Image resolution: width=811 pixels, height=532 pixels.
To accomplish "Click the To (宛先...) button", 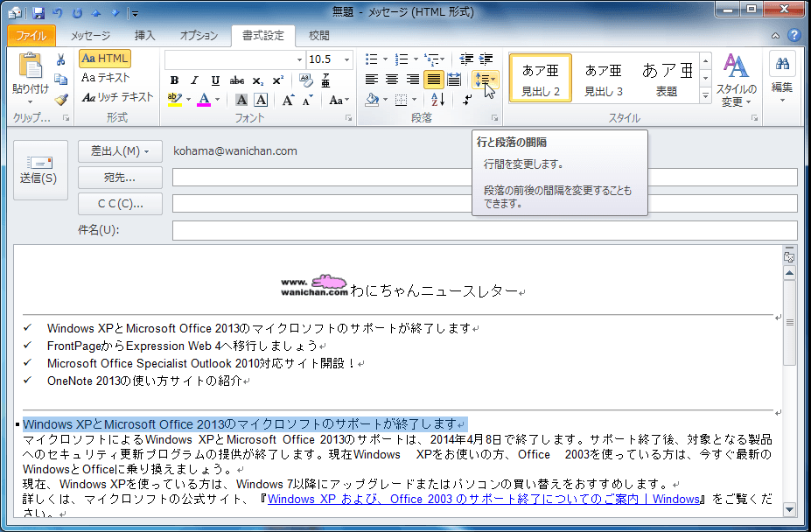I will (120, 178).
